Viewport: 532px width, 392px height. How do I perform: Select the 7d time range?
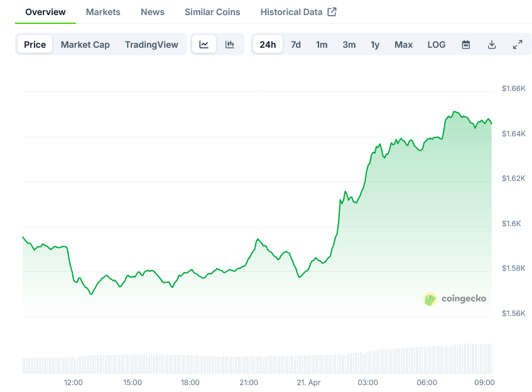pyautogui.click(x=296, y=45)
